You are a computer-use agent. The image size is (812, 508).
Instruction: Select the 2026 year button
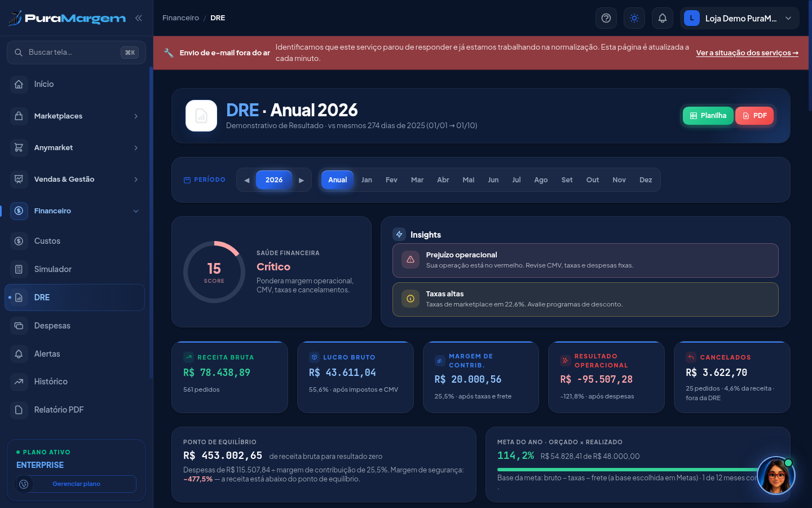(274, 180)
